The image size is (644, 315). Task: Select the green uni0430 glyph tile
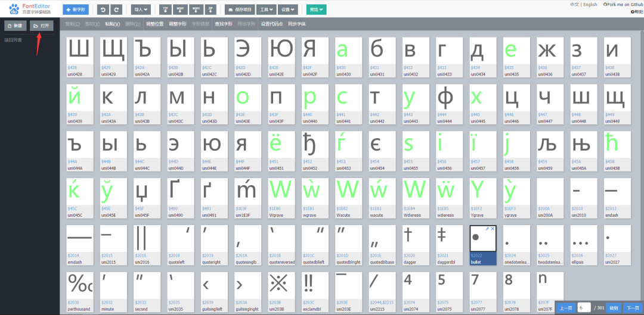click(x=348, y=57)
